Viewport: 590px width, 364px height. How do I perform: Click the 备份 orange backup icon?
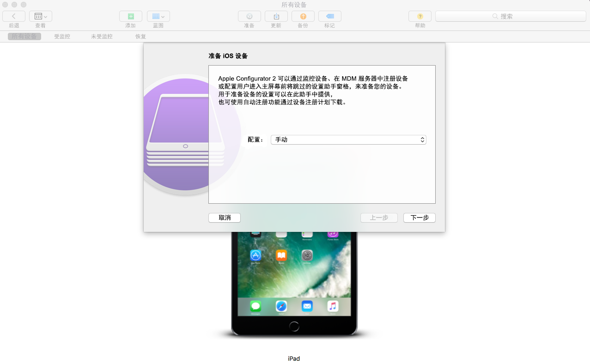coord(303,16)
